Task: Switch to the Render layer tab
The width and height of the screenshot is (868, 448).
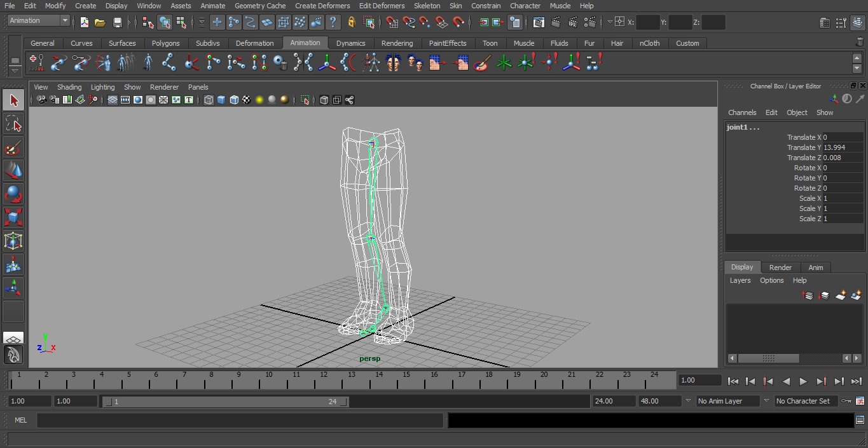Action: 780,268
